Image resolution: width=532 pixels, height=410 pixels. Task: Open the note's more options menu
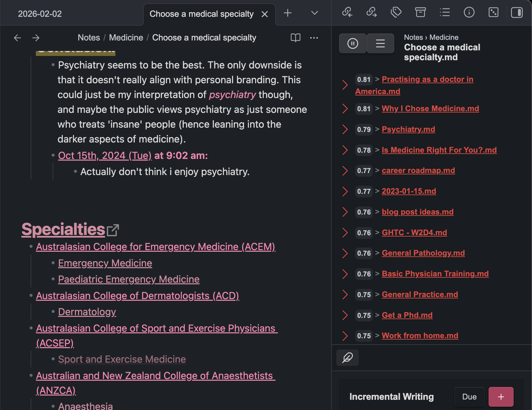click(314, 38)
